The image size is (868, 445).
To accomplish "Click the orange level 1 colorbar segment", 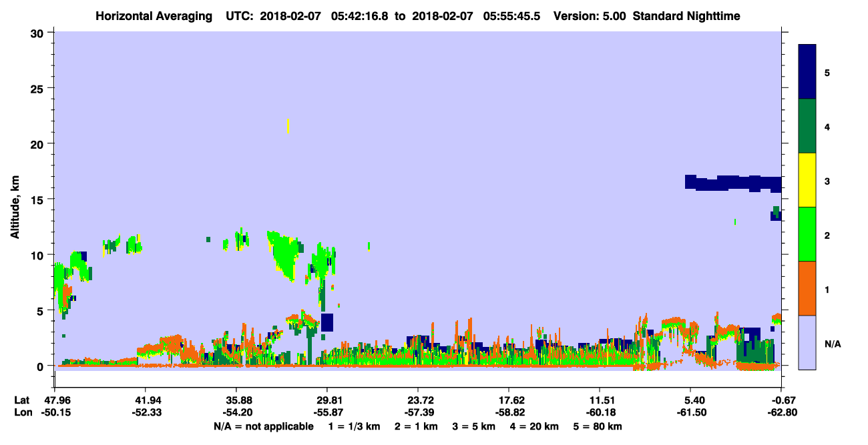I will click(x=807, y=288).
